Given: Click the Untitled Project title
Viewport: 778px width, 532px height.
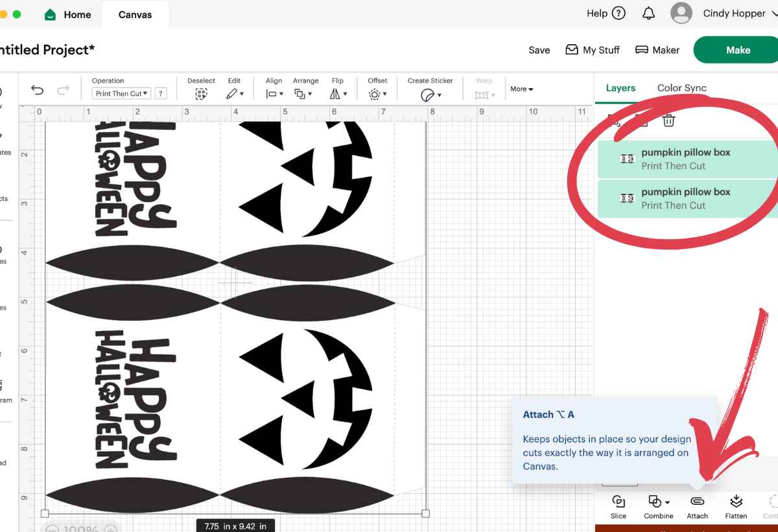Looking at the screenshot, I should point(48,50).
